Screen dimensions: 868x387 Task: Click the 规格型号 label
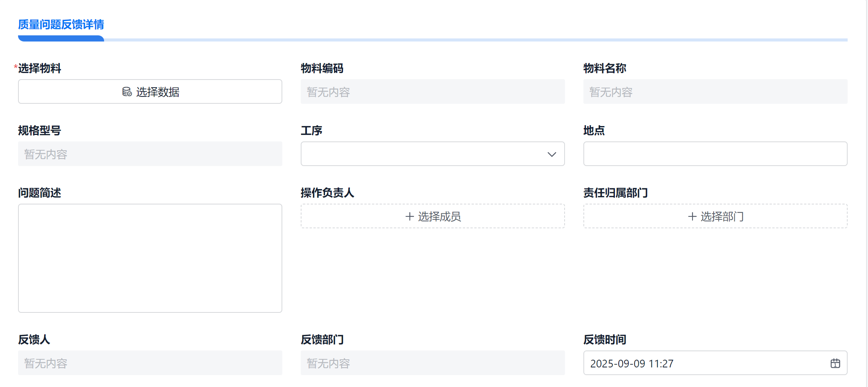click(40, 131)
